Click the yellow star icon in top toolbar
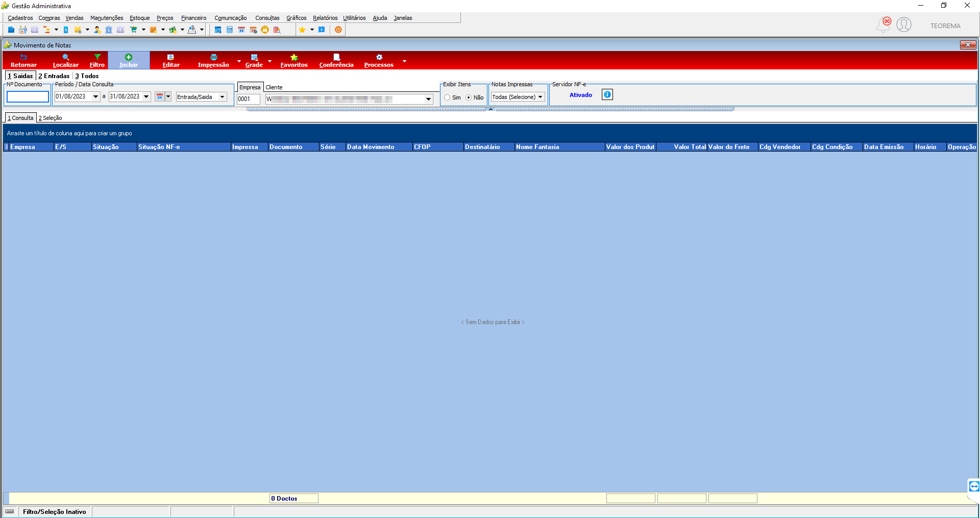980x518 pixels. click(x=302, y=30)
